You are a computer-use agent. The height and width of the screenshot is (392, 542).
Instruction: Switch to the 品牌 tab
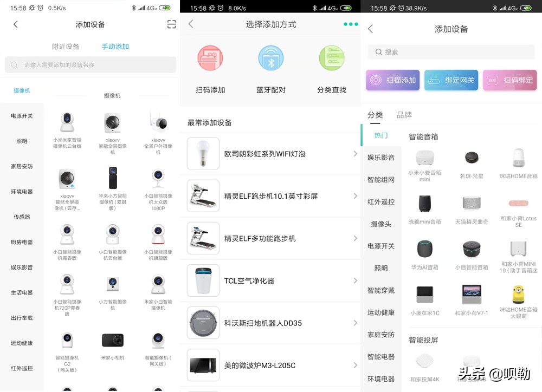404,115
